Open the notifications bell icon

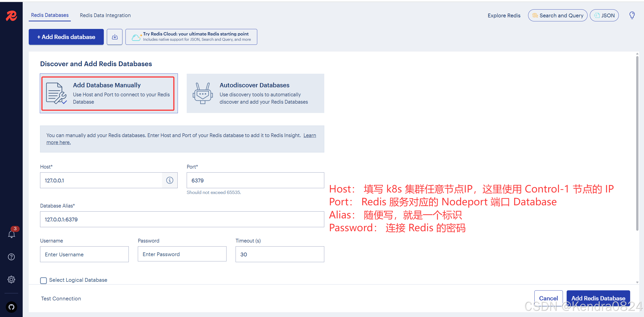(x=12, y=234)
